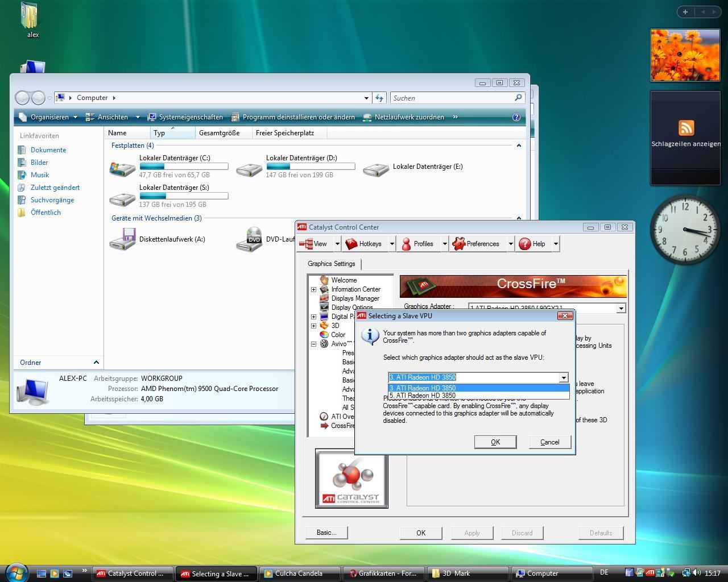Click the Explorer refresh button icon
This screenshot has width=728, height=582.
click(379, 98)
